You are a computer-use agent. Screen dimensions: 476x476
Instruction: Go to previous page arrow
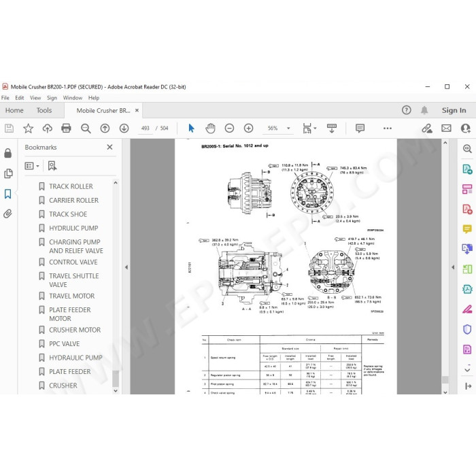(105, 129)
